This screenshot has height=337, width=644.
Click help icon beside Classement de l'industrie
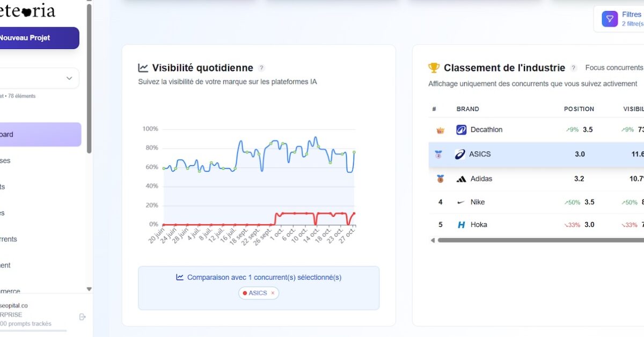573,68
